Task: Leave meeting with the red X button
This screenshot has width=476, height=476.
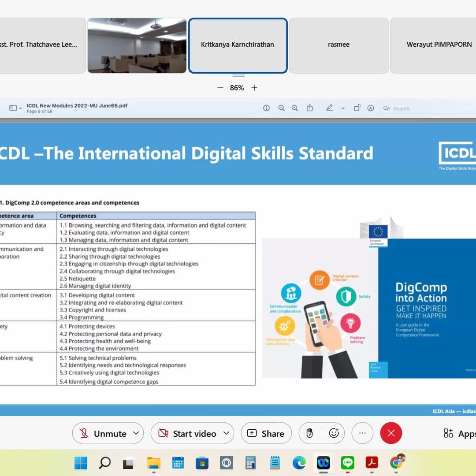Action: [x=391, y=433]
